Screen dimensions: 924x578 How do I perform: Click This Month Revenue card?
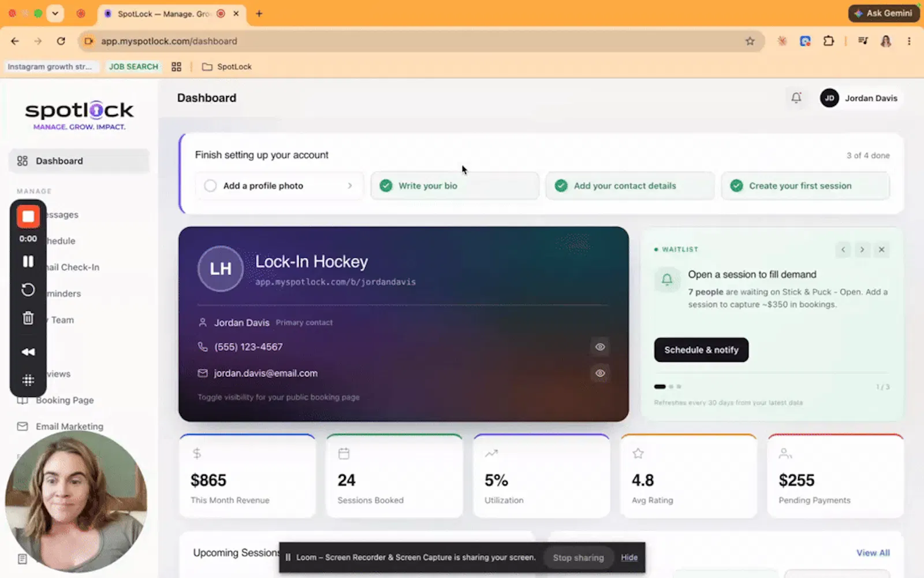(x=248, y=476)
